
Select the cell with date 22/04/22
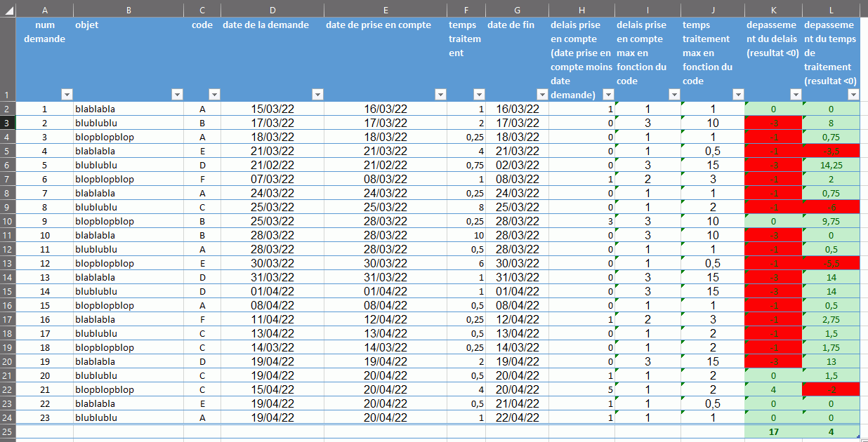pos(518,417)
